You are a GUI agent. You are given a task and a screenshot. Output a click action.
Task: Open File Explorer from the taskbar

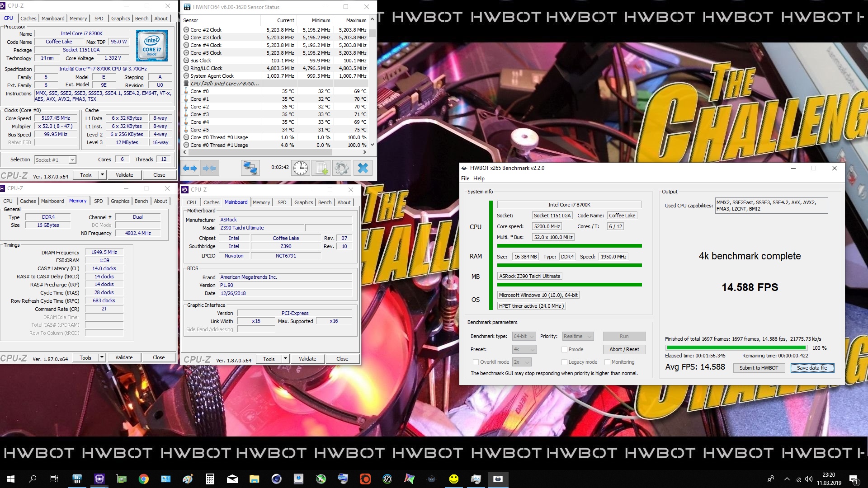254,479
